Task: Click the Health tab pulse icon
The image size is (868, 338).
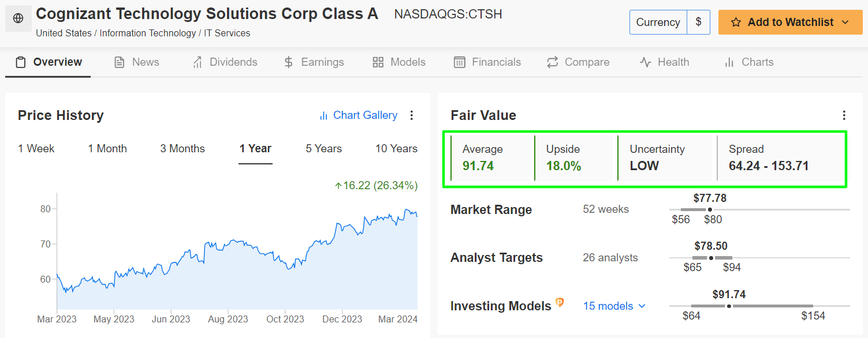Action: [x=645, y=62]
